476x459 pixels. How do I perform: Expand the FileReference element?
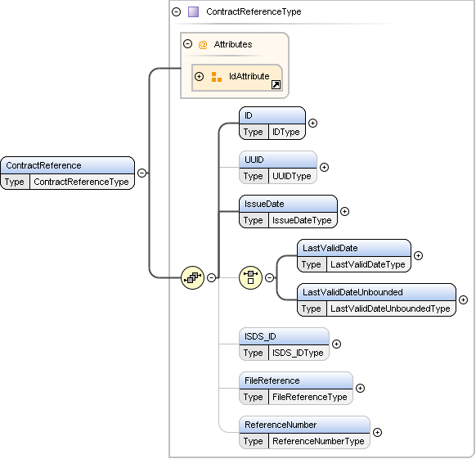tap(360, 388)
